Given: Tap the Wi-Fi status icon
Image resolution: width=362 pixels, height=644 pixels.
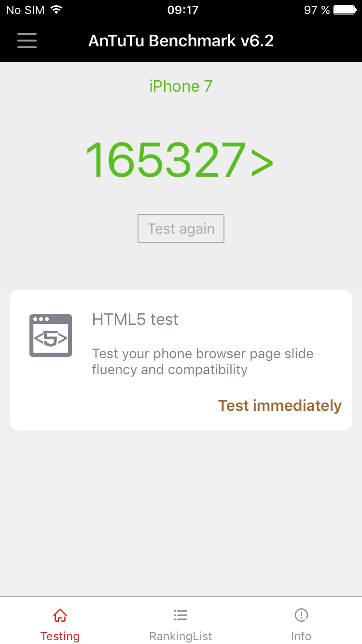Looking at the screenshot, I should pos(56,10).
